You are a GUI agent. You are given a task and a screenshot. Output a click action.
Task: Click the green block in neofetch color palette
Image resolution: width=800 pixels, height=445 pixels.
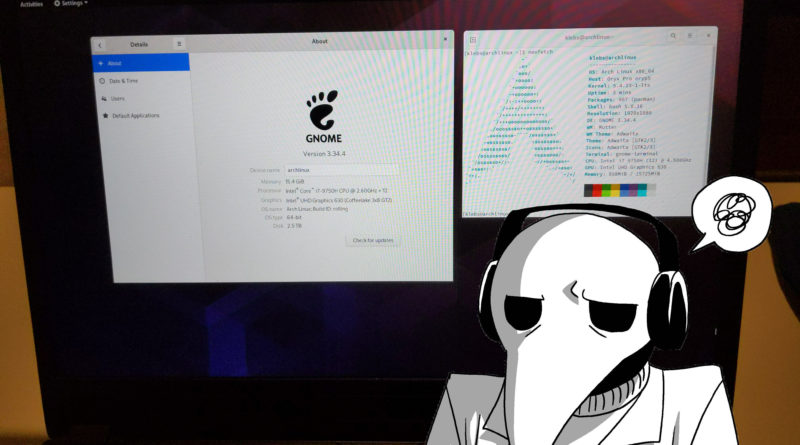(x=606, y=190)
